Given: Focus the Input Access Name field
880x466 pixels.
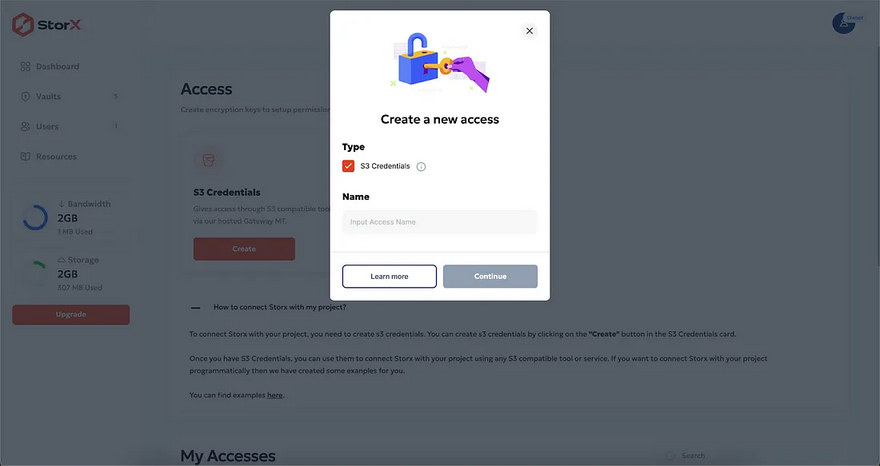Looking at the screenshot, I should click(x=439, y=222).
